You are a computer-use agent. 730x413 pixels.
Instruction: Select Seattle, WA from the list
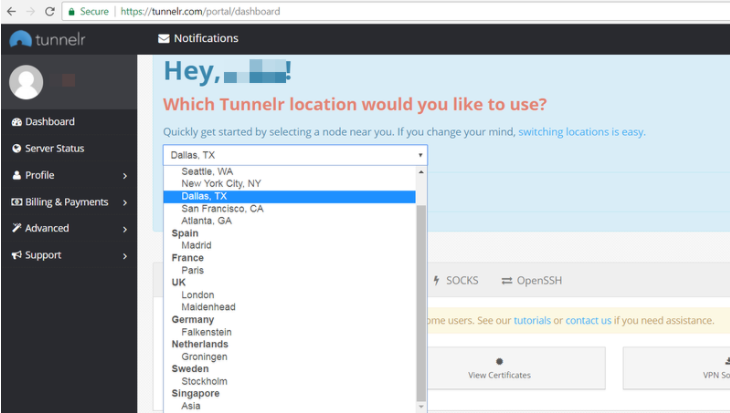tap(290, 171)
